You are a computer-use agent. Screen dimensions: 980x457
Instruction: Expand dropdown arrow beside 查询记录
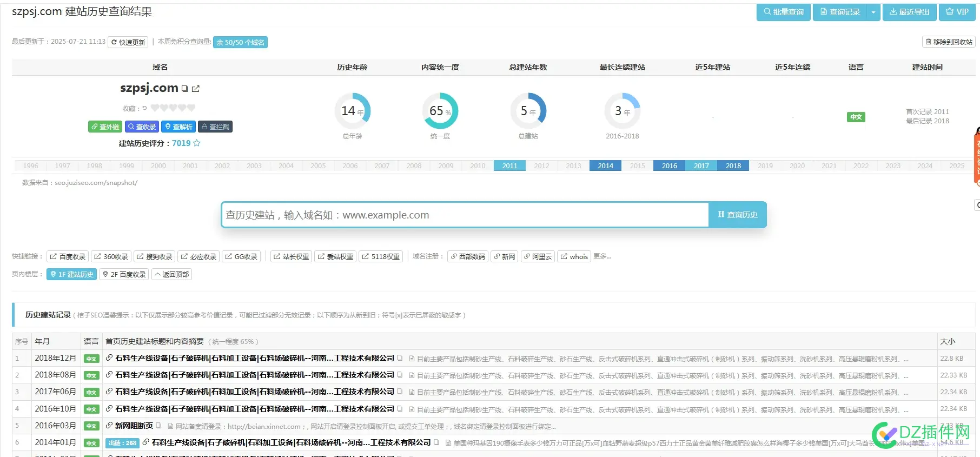coord(873,12)
